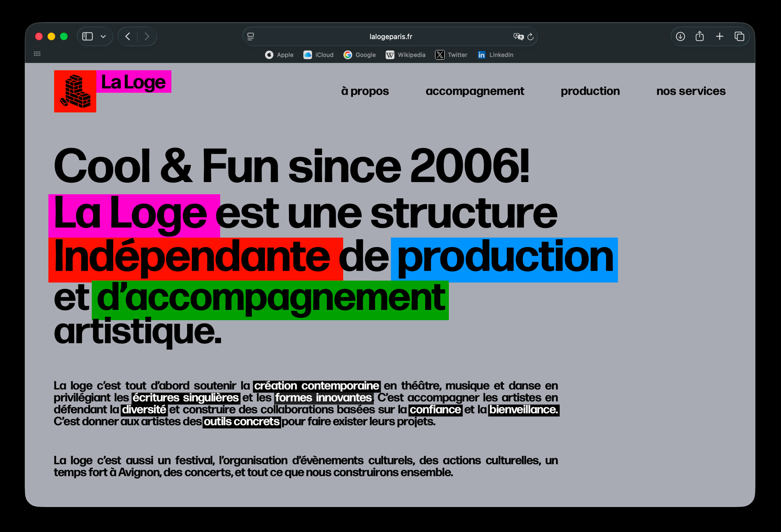This screenshot has width=781, height=532.
Task: Click the green 'd'accompagnement' headline word
Action: (x=270, y=300)
